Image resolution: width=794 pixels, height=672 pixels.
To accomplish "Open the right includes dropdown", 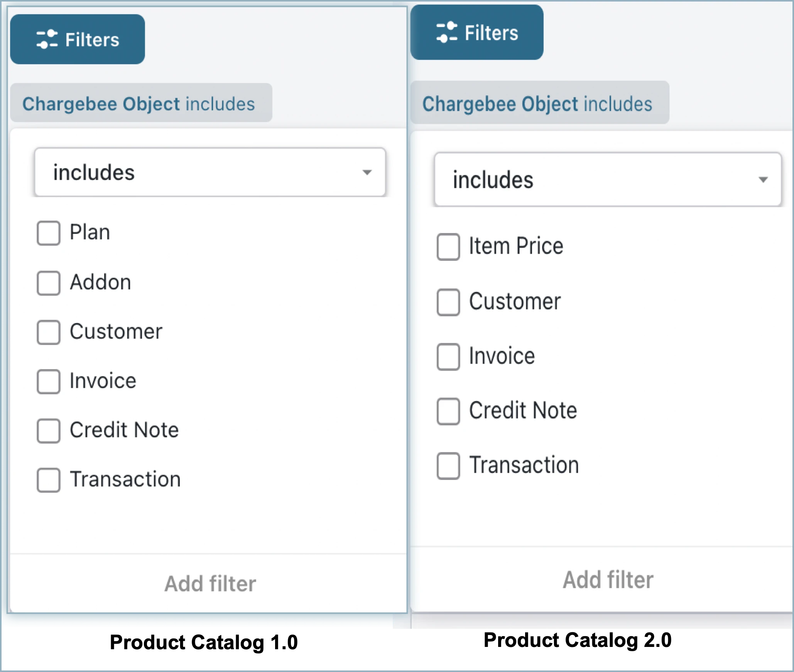I will coord(608,180).
